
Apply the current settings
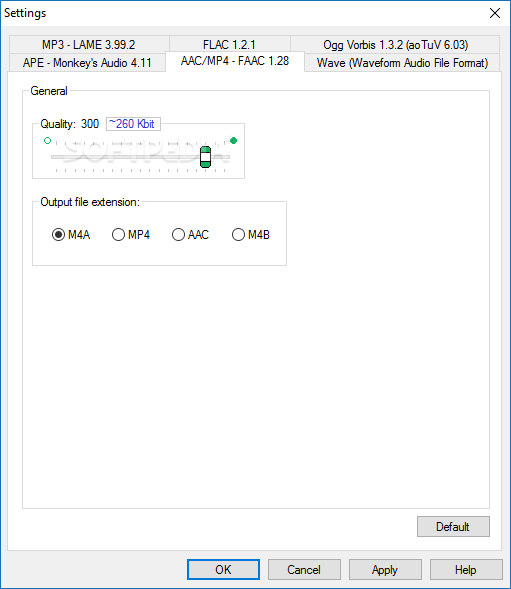pos(385,569)
